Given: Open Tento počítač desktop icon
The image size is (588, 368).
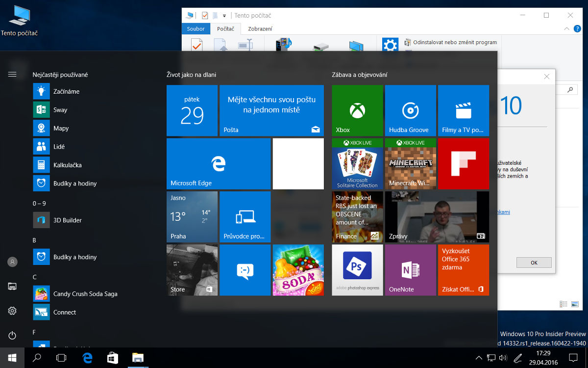Looking at the screenshot, I should (x=20, y=21).
